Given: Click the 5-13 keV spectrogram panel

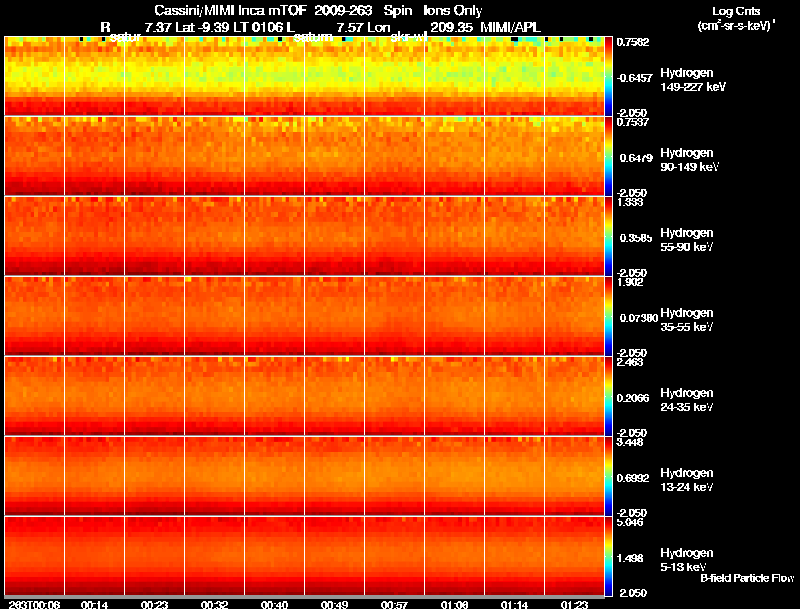Looking at the screenshot, I should [x=304, y=556].
